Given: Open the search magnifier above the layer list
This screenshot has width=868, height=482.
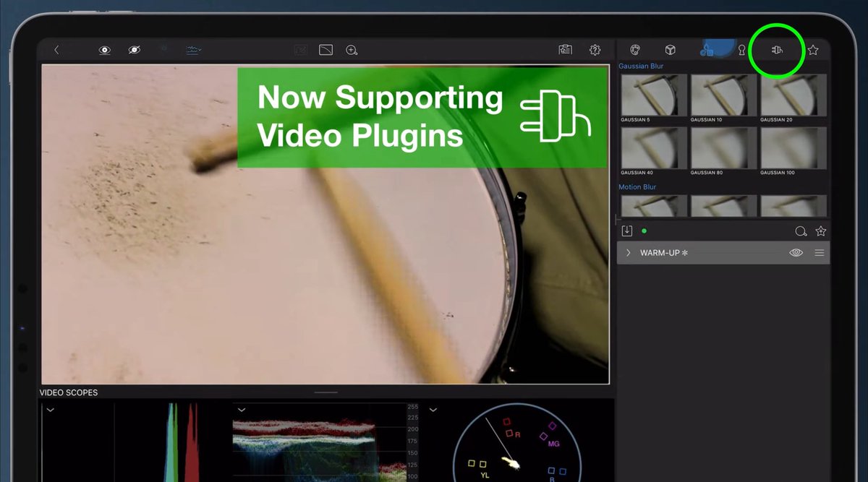Looking at the screenshot, I should (x=801, y=232).
